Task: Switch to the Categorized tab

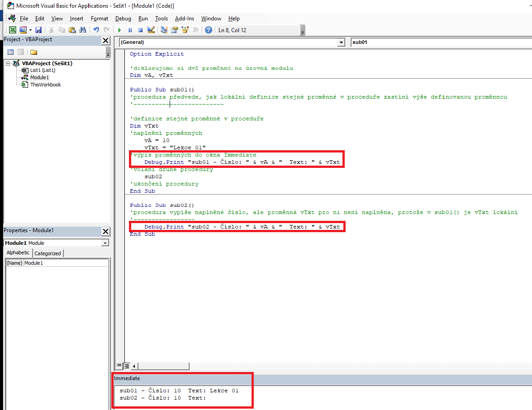Action: 47,253
